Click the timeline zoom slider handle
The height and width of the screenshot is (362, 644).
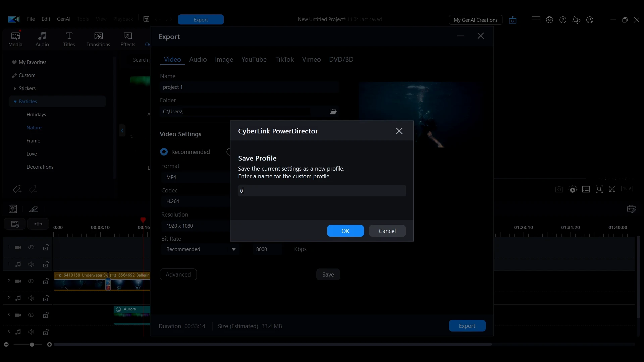32,345
